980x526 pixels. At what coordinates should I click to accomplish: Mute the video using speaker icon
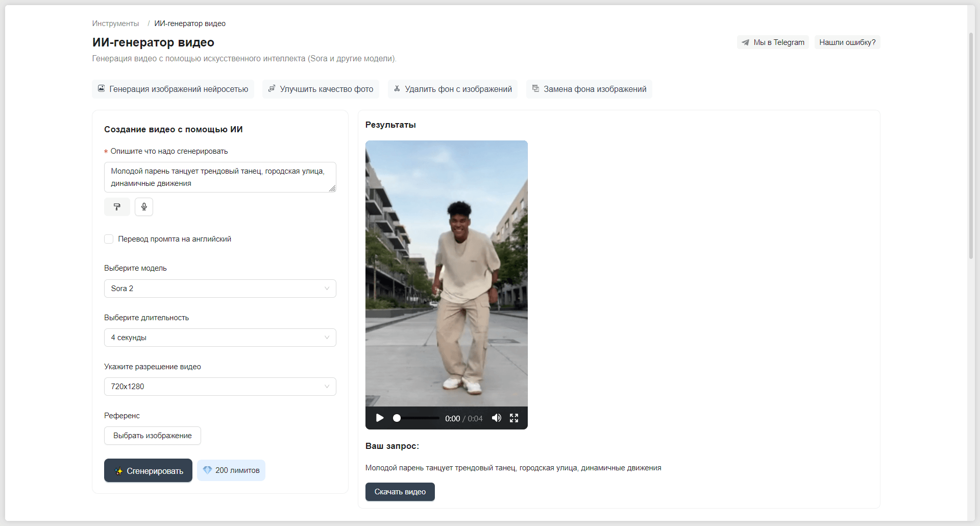496,418
